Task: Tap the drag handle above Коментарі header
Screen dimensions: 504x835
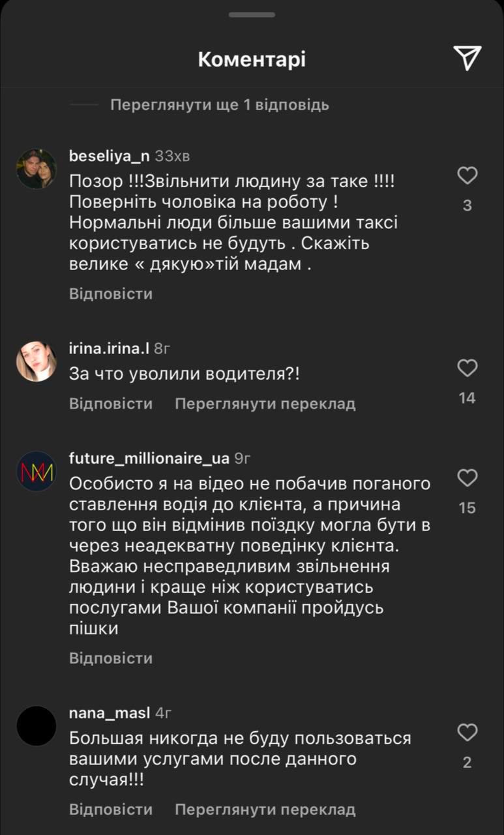Action: [x=252, y=16]
